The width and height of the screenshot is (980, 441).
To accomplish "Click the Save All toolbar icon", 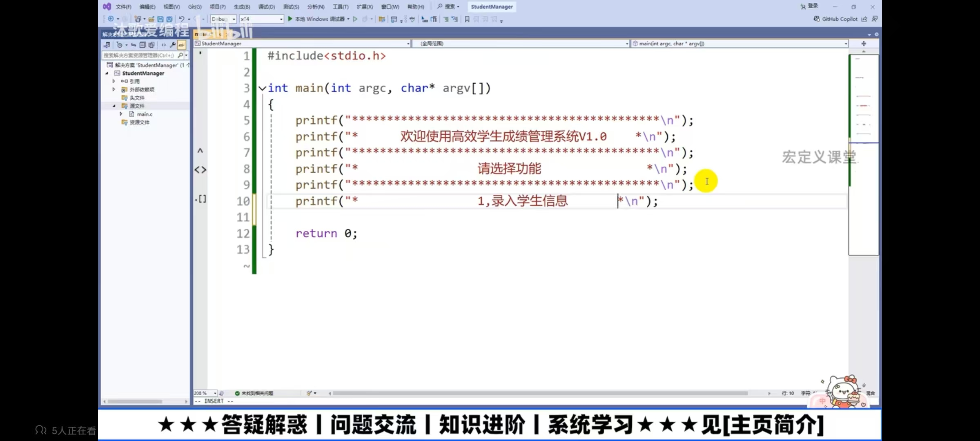I will coord(169,19).
